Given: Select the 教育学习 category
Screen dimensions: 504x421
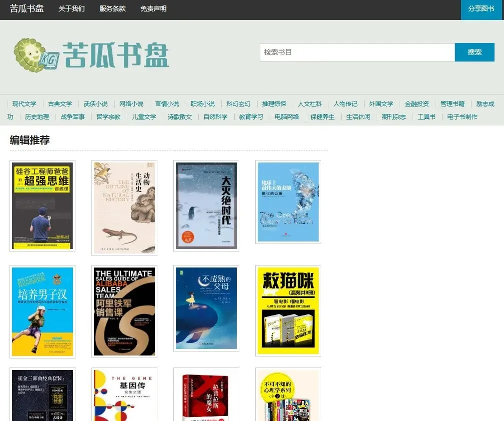Looking at the screenshot, I should pyautogui.click(x=251, y=116).
